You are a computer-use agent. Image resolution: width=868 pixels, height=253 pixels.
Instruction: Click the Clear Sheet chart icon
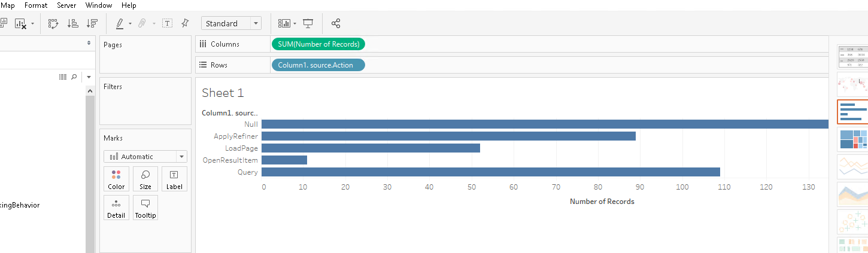click(x=20, y=23)
